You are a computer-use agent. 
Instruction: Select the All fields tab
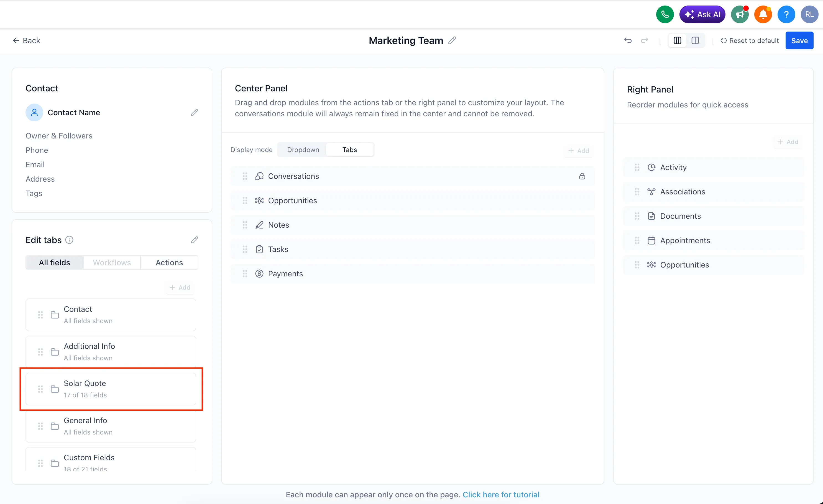click(54, 262)
